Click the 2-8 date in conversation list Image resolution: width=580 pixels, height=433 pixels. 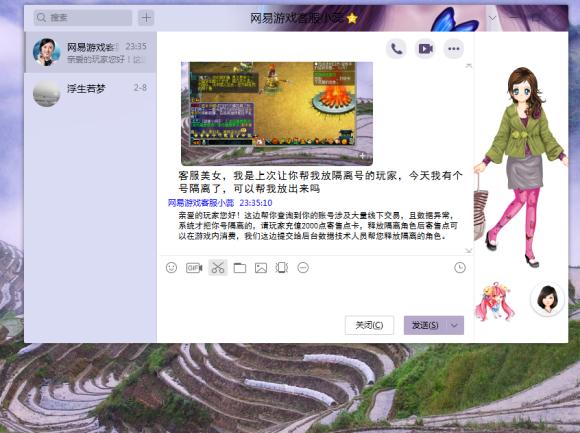(140, 88)
